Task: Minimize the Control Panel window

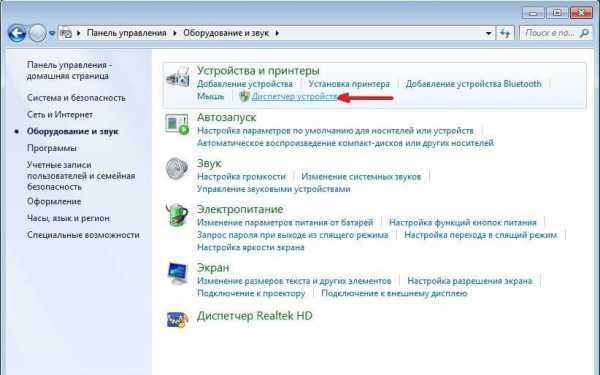Action: point(533,13)
